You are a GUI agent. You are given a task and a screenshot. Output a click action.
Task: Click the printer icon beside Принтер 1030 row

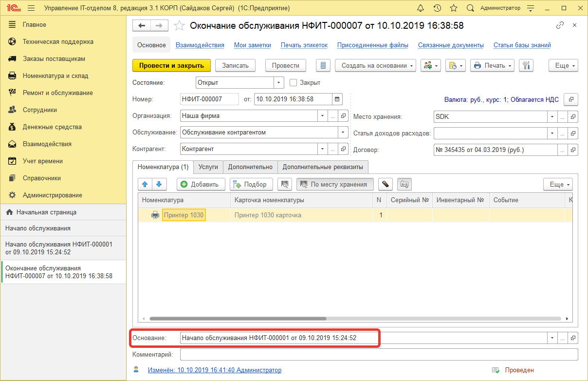pos(155,214)
